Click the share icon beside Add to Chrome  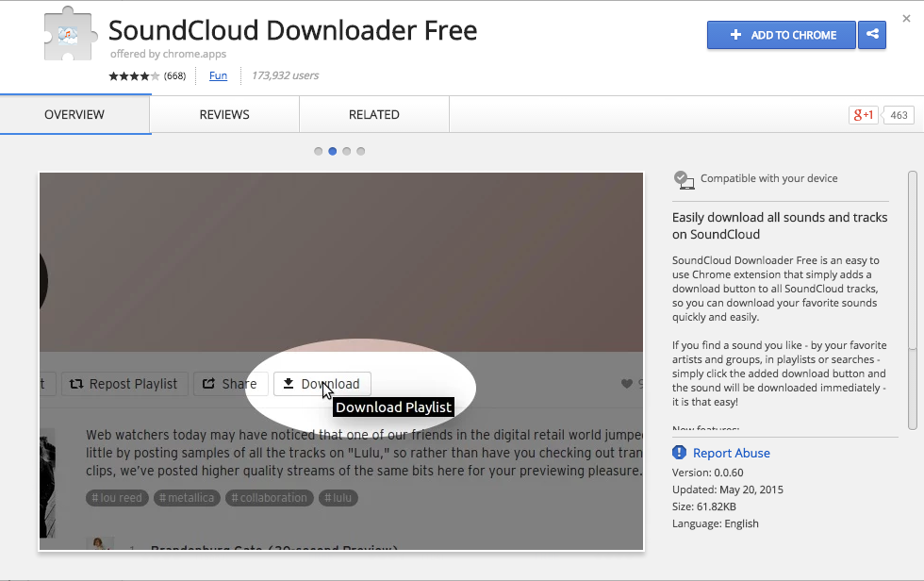point(871,35)
